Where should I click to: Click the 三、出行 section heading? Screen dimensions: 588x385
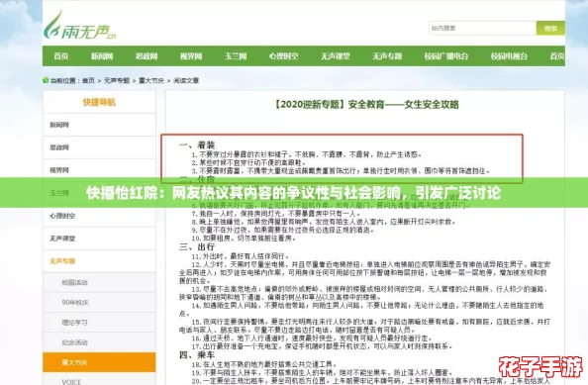197,246
